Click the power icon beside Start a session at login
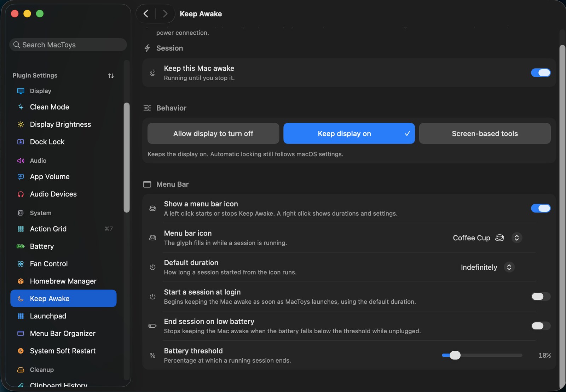Image resolution: width=566 pixels, height=392 pixels. pos(152,297)
